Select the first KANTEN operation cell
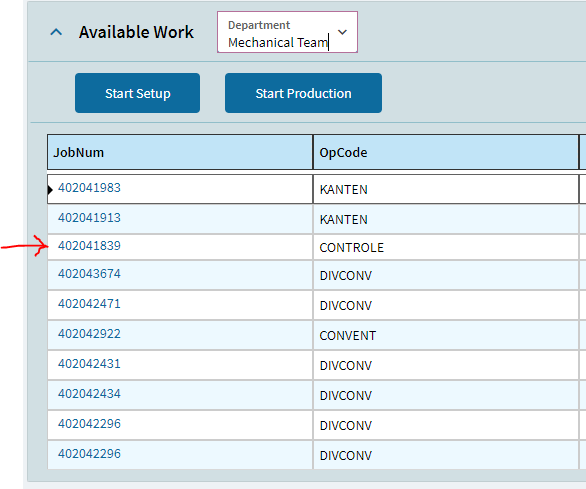This screenshot has height=489, width=586. (445, 189)
